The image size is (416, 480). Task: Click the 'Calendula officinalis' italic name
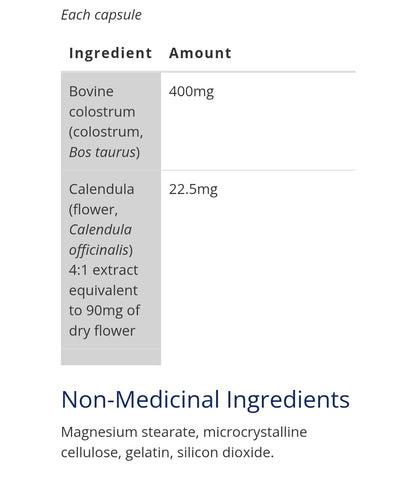click(x=100, y=240)
